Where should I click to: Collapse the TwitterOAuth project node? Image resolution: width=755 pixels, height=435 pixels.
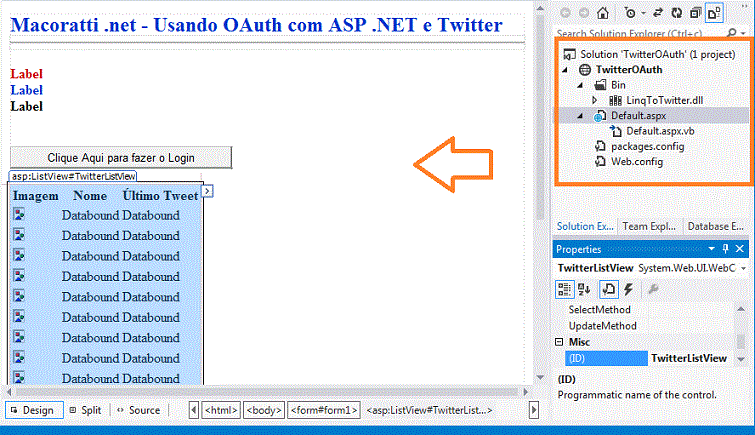click(x=566, y=70)
